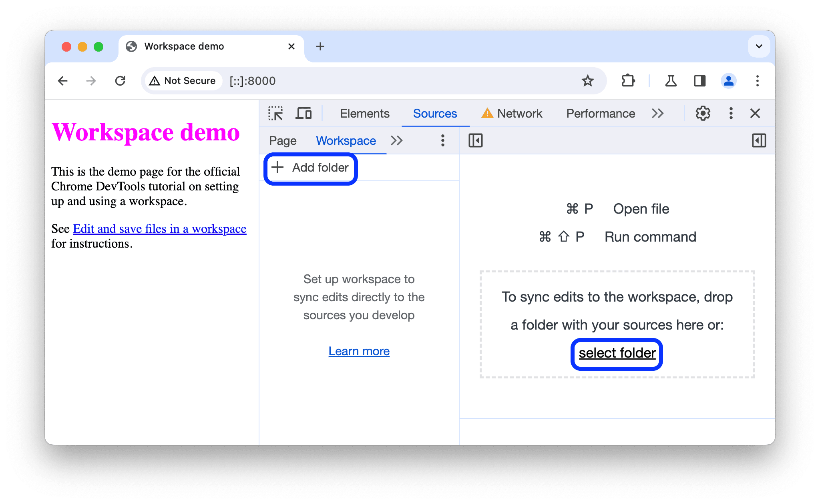Expand the hidden panels with chevron
The height and width of the screenshot is (504, 820).
(657, 113)
